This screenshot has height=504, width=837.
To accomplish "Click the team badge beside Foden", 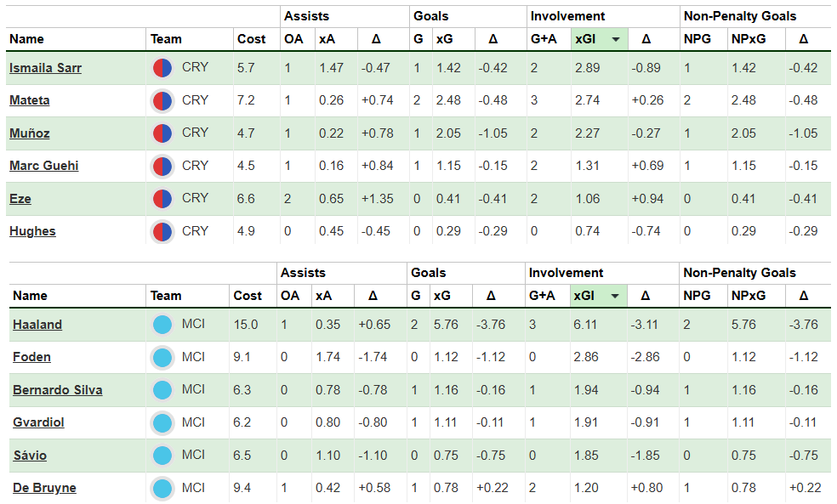I will 162,358.
